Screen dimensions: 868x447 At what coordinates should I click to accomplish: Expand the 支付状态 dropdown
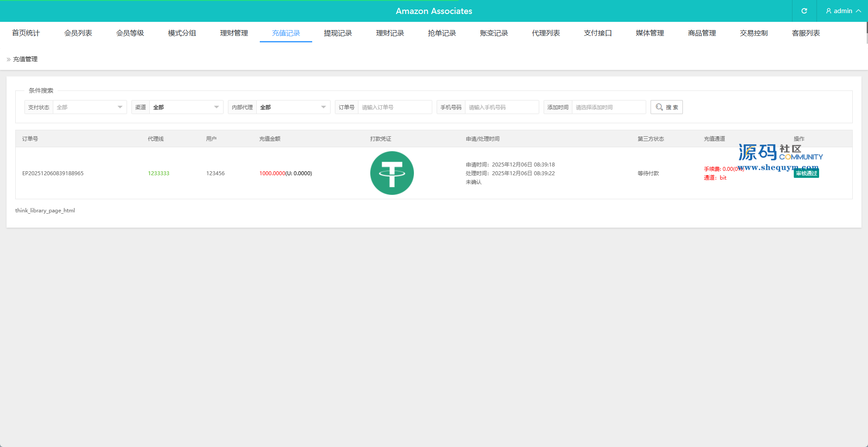pyautogui.click(x=90, y=107)
